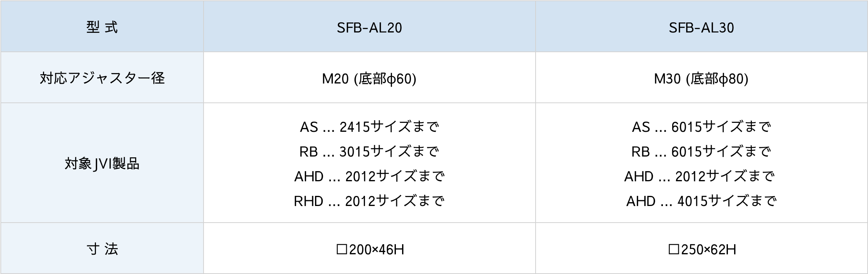Image resolution: width=868 pixels, height=274 pixels.
Task: Select the 200×46H dimension value
Action: tap(376, 250)
